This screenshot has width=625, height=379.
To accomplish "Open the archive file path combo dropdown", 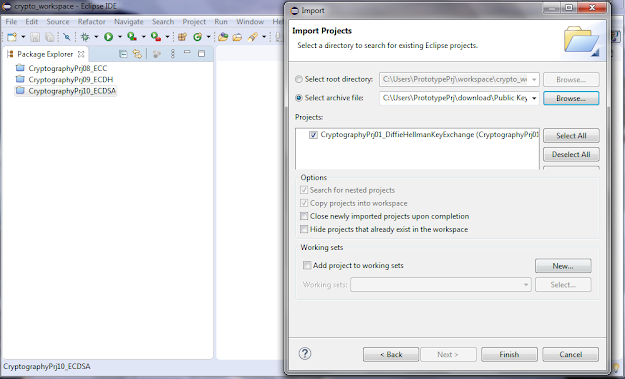I will click(534, 98).
